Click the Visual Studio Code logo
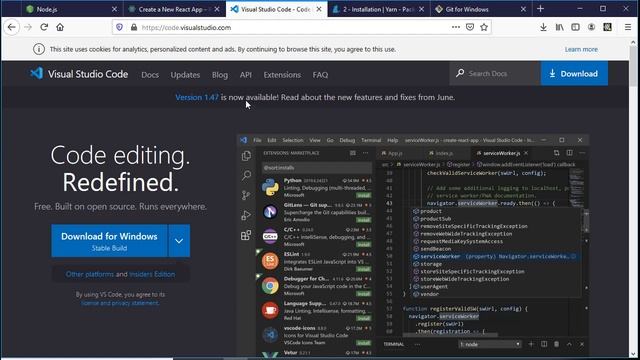This screenshot has width=640, height=360. 37,73
